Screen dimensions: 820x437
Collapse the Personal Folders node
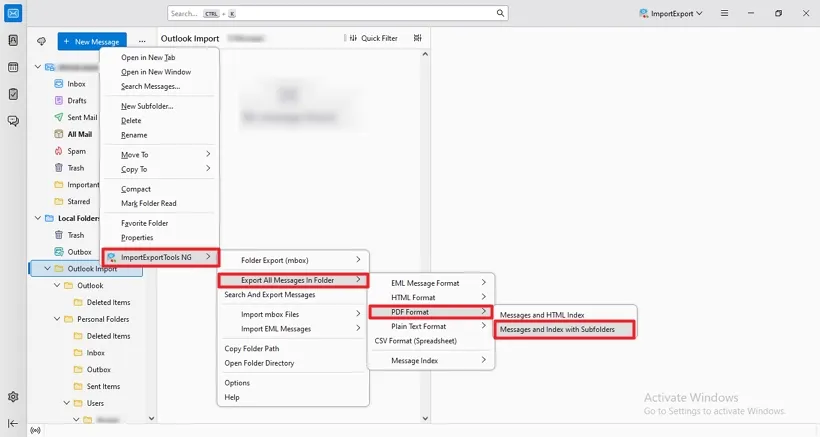pos(57,319)
